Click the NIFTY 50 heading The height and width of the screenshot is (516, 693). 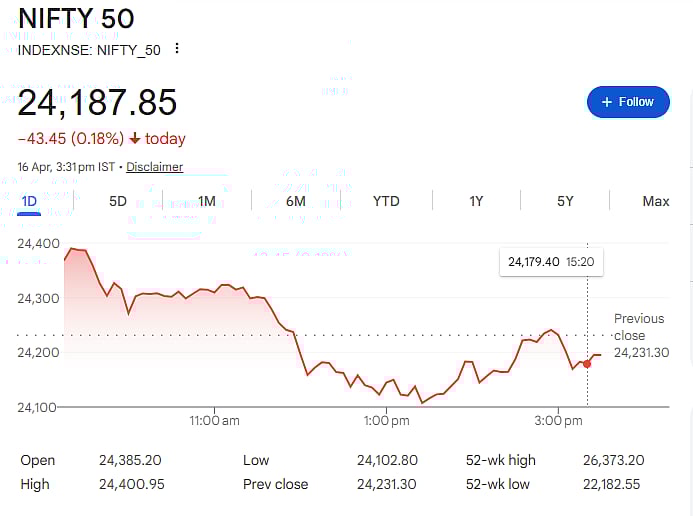click(76, 19)
